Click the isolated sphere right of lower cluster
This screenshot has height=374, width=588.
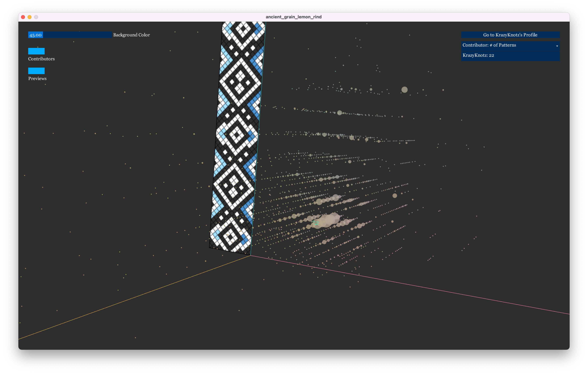pyautogui.click(x=395, y=196)
